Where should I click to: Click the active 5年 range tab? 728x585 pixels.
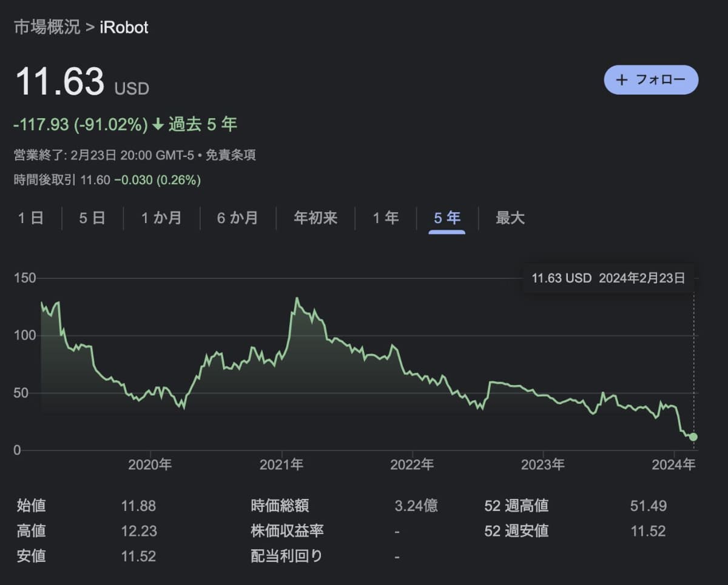pyautogui.click(x=447, y=218)
